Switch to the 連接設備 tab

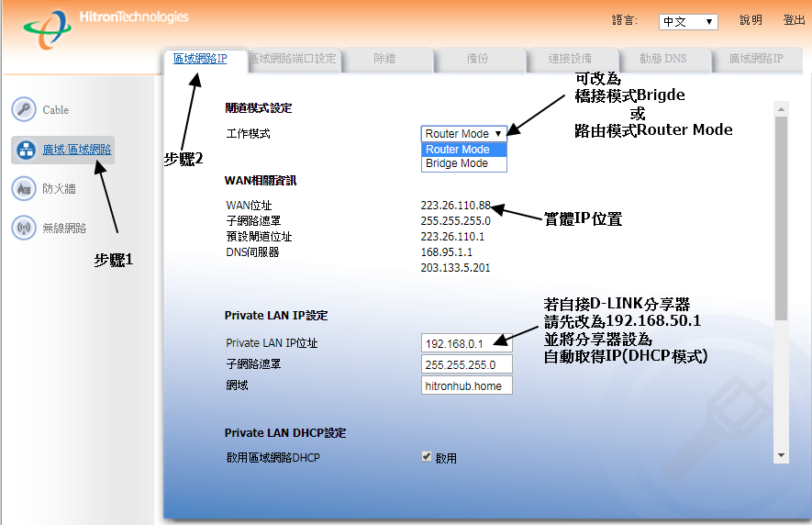[570, 59]
